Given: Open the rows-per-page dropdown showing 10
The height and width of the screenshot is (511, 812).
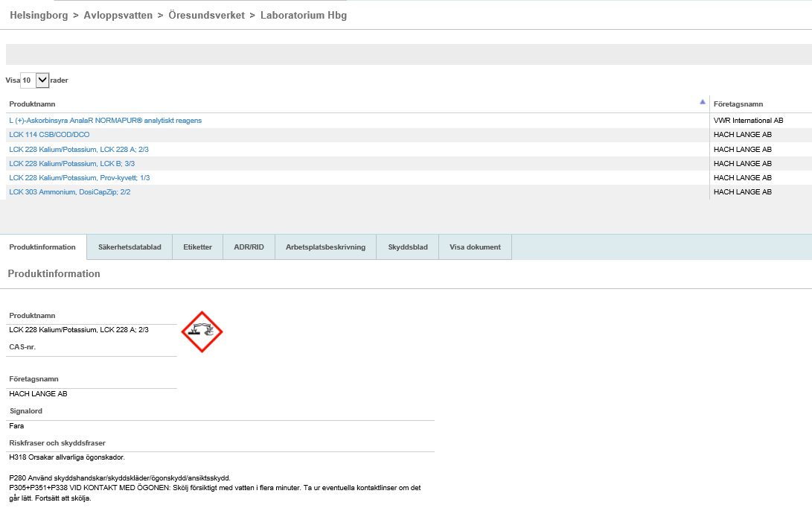Looking at the screenshot, I should [35, 80].
